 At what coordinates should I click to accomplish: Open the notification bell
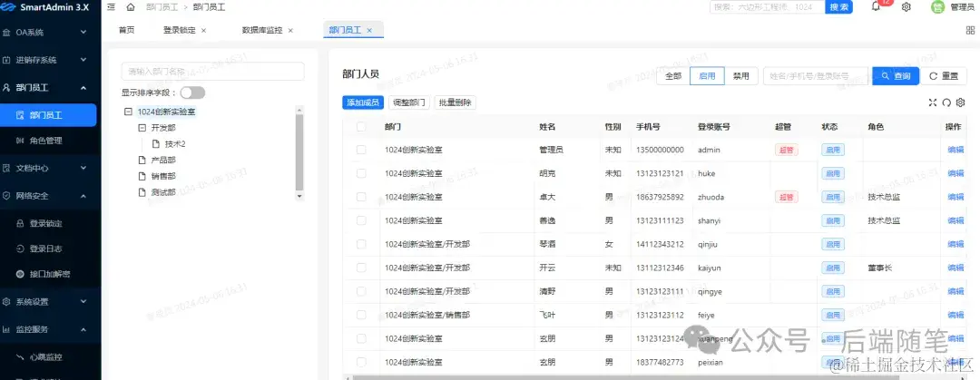pyautogui.click(x=876, y=7)
